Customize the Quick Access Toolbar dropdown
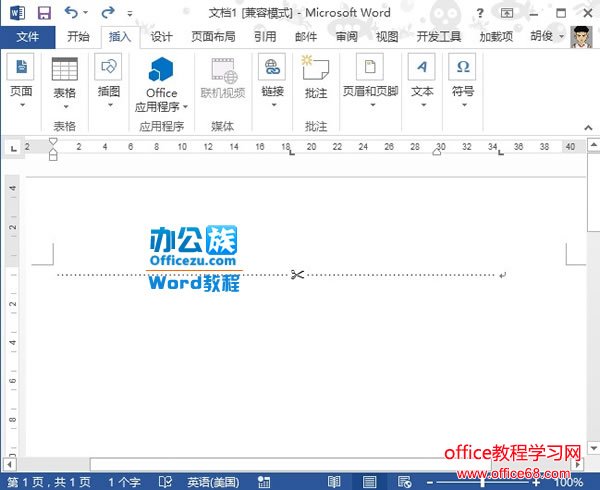 coord(130,14)
